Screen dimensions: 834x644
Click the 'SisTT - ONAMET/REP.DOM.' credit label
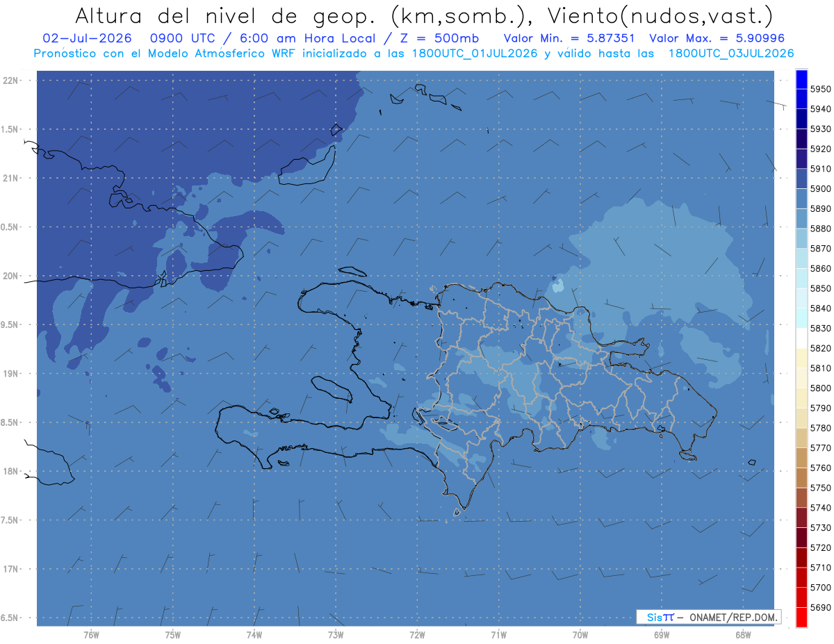709,617
